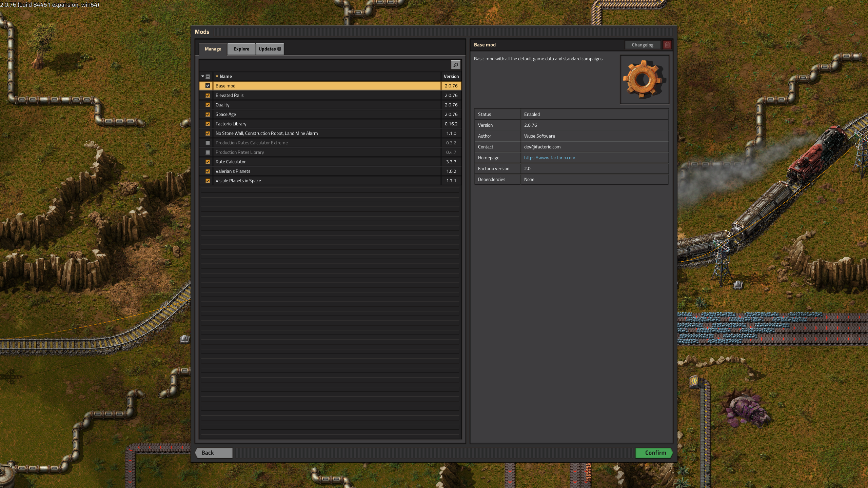Click the red delete mod trash icon
Screen dimensions: 868x488
tap(667, 45)
